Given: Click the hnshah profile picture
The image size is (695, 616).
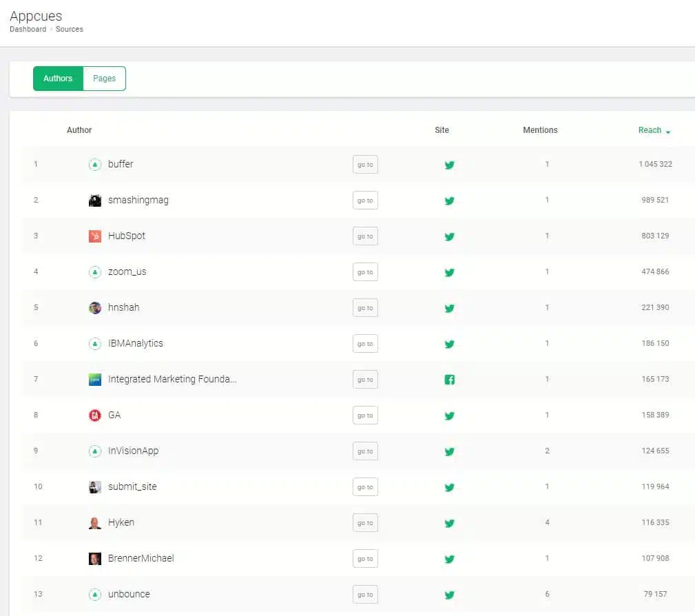Looking at the screenshot, I should 95,308.
